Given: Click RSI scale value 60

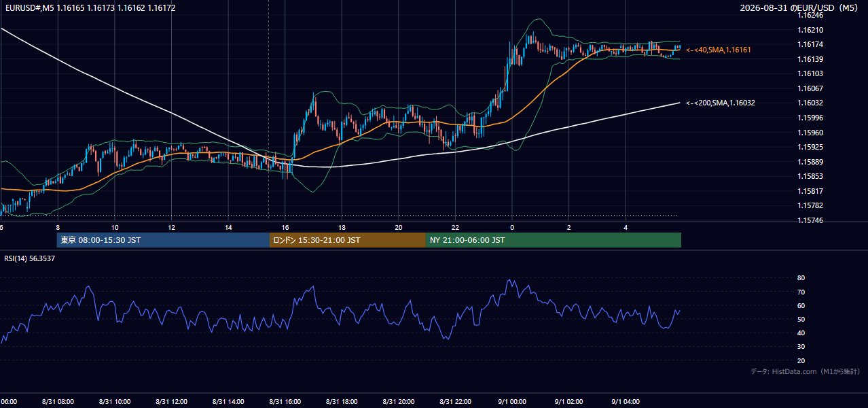Looking at the screenshot, I should 801,305.
